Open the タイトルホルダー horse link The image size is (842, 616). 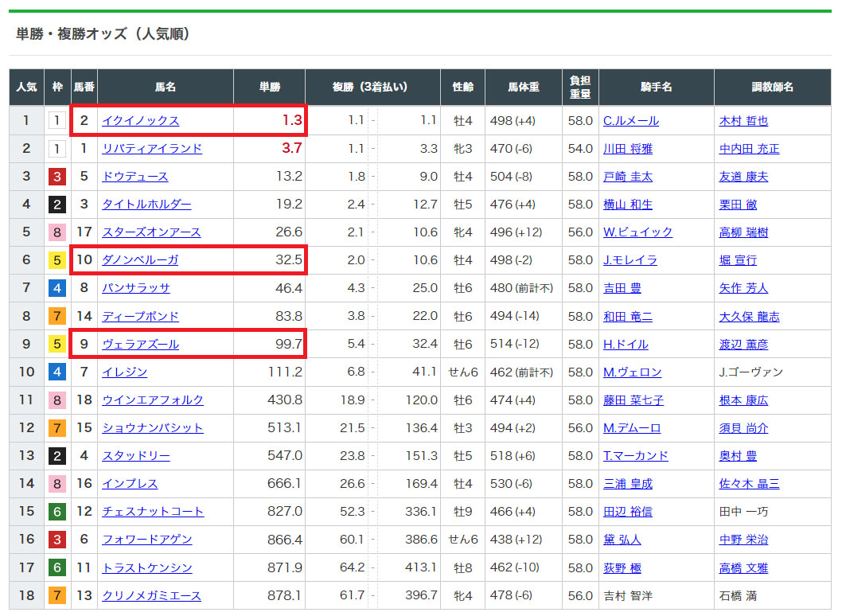pyautogui.click(x=146, y=205)
